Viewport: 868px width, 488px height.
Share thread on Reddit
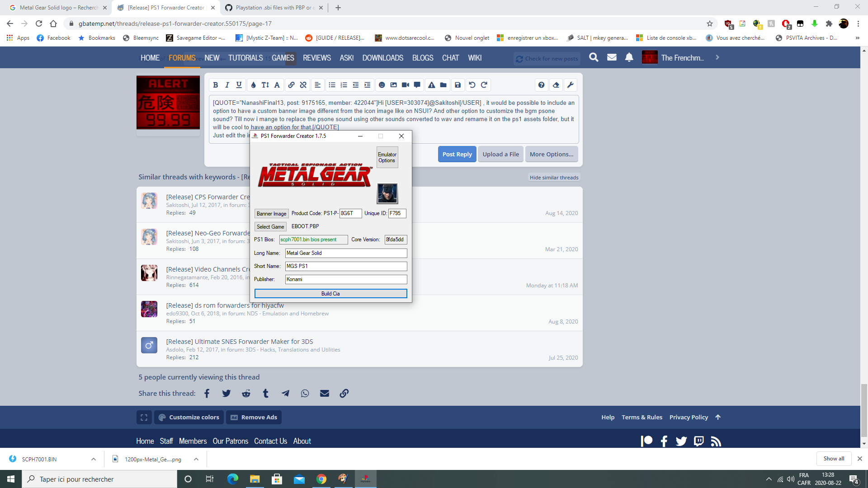click(246, 394)
